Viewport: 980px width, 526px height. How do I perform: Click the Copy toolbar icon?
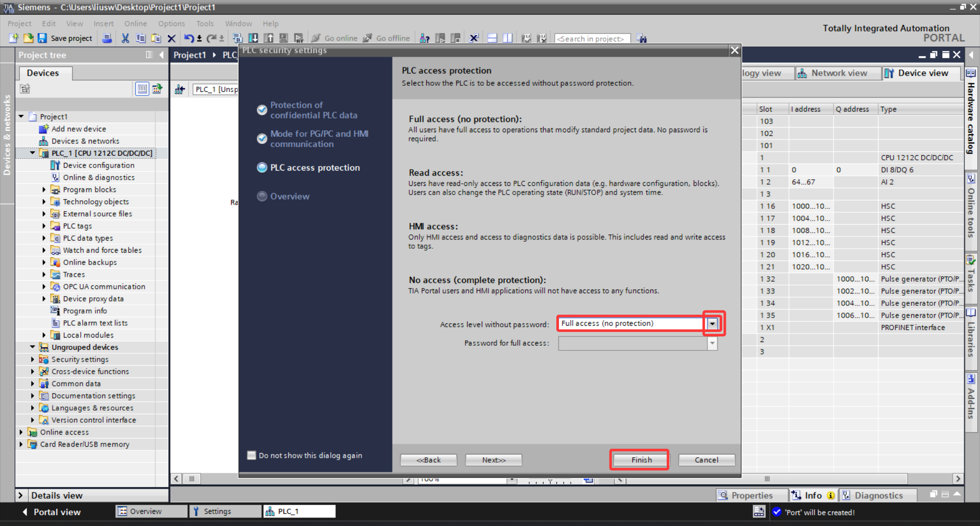coord(141,38)
